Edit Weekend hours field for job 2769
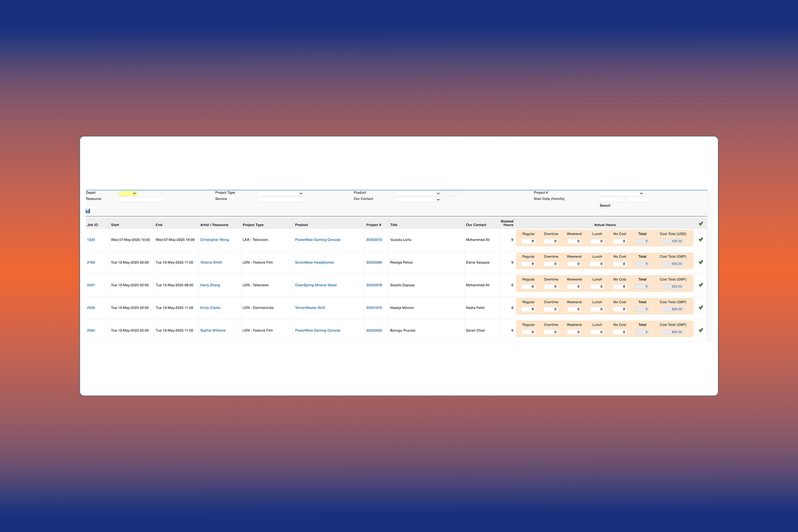This screenshot has width=798, height=532. point(574,264)
